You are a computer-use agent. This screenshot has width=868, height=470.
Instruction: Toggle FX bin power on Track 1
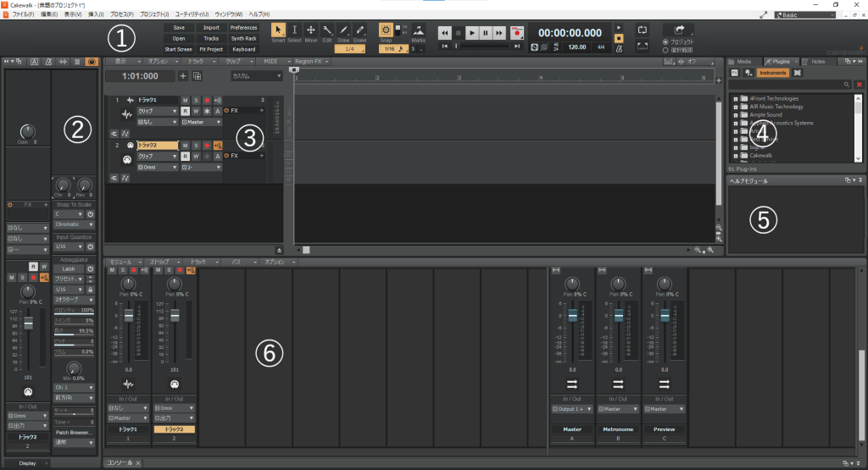226,111
